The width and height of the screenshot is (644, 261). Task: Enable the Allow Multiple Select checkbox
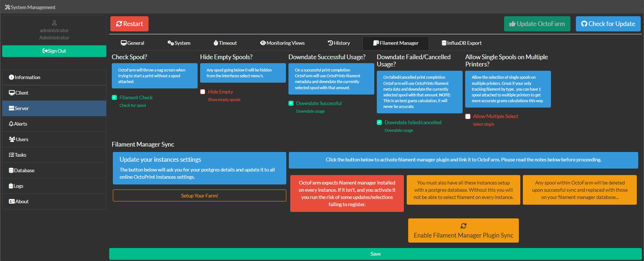click(468, 116)
